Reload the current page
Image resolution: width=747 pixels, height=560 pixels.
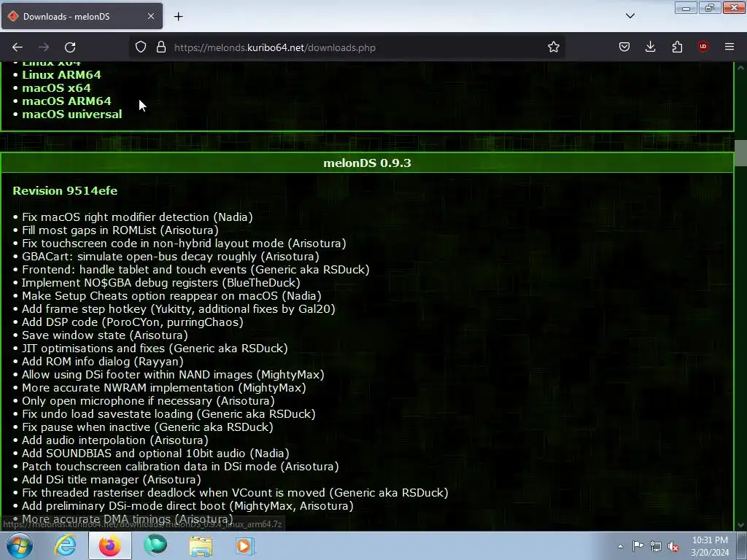coord(70,47)
